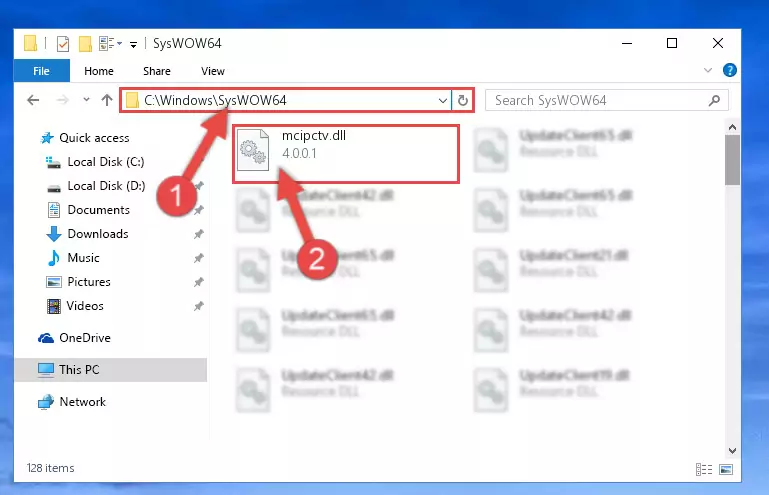Click the file list scrollbar thumb

pyautogui.click(x=732, y=160)
